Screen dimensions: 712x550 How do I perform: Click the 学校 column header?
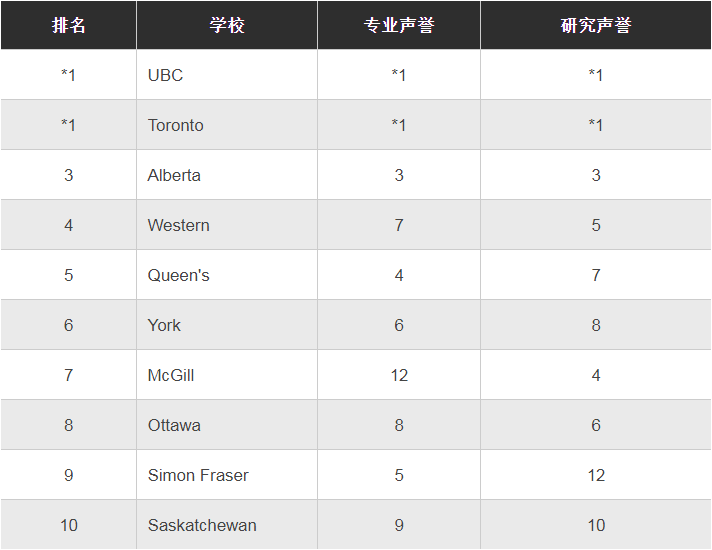227,25
